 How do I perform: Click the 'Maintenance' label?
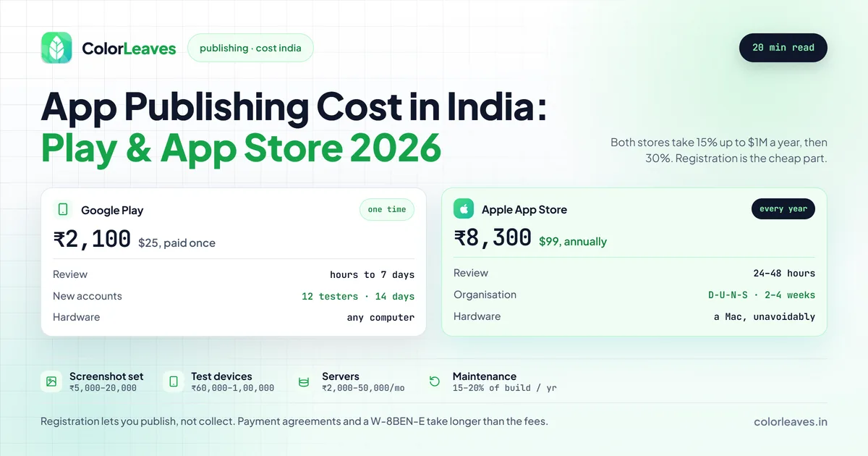point(485,376)
